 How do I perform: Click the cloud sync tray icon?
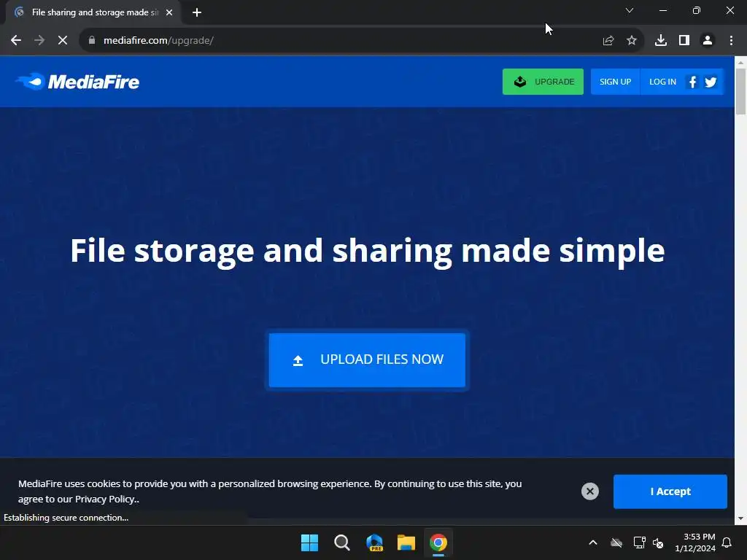(x=616, y=542)
